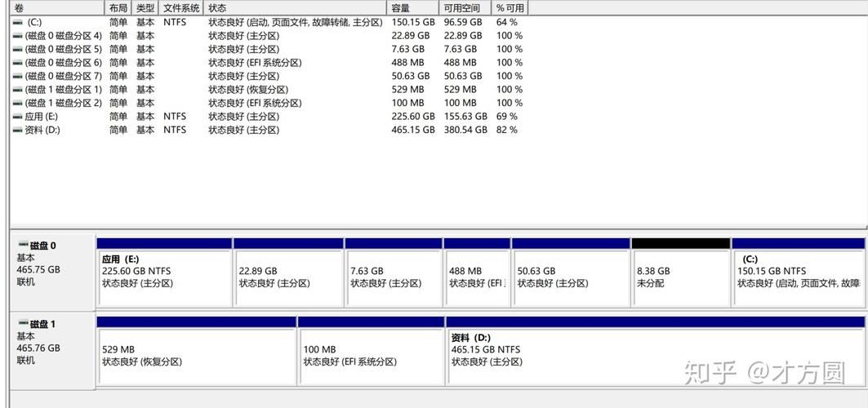This screenshot has width=868, height=408.
Task: Click the 状态良好 (恢复分区) status cell in list
Action: [248, 90]
